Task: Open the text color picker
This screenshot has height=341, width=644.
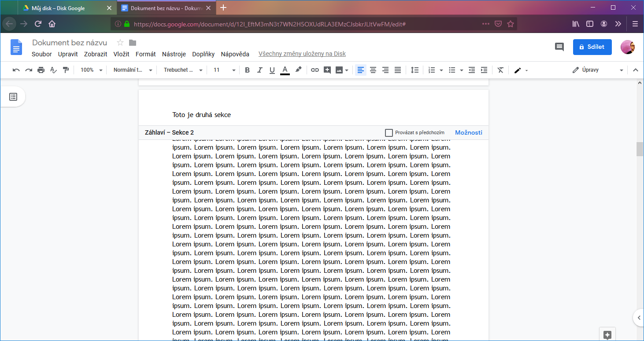Action: pyautogui.click(x=285, y=70)
